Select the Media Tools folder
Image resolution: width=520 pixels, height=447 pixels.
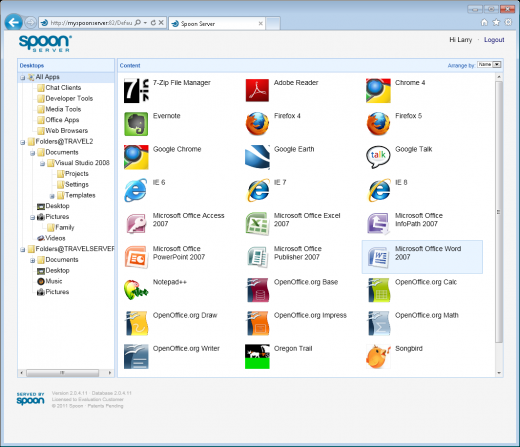click(59, 109)
